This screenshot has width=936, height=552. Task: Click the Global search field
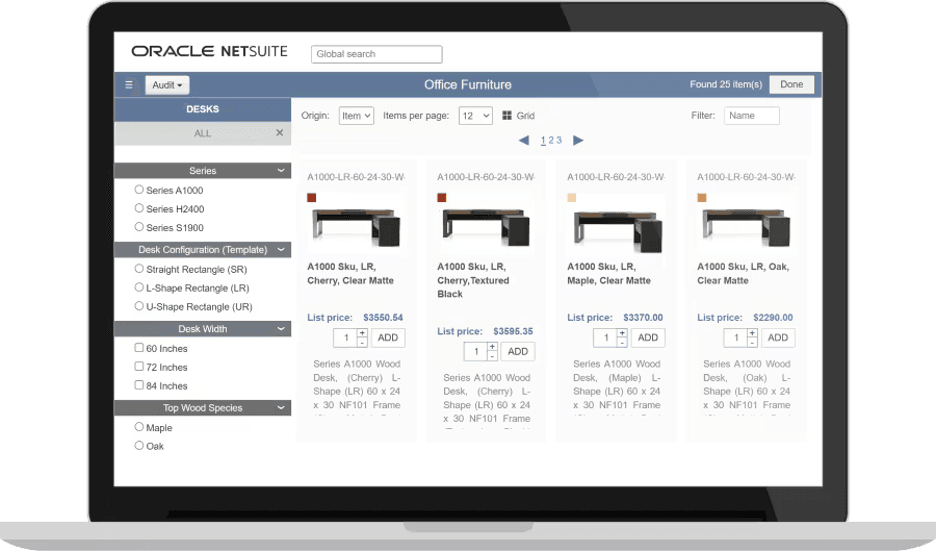376,54
